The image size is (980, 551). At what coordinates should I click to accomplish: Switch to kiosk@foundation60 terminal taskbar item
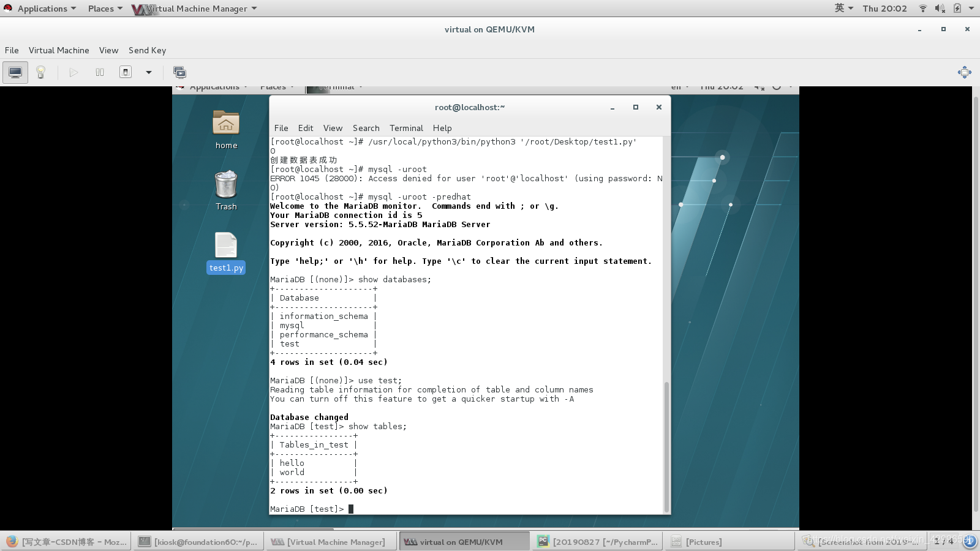(198, 542)
